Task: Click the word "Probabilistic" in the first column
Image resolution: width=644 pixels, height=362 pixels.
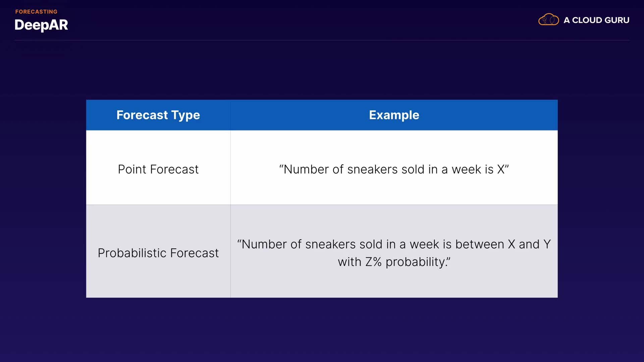Action: click(x=132, y=253)
